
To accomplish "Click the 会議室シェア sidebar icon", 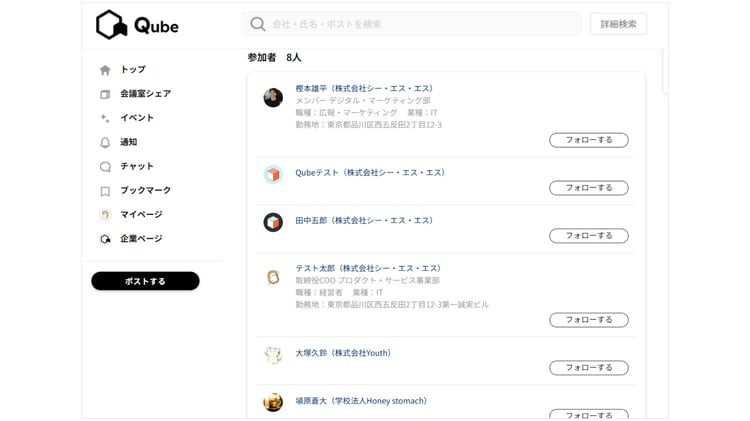I will (105, 94).
